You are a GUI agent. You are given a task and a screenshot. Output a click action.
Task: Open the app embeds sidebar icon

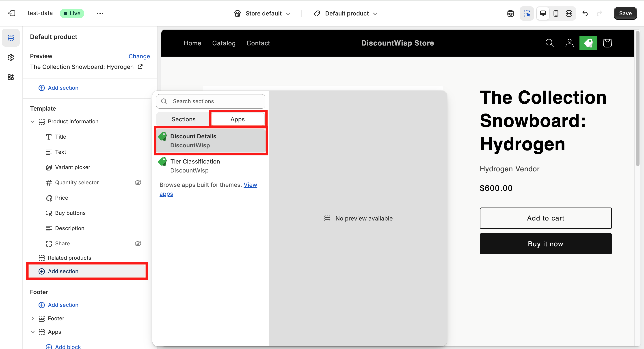(11, 77)
